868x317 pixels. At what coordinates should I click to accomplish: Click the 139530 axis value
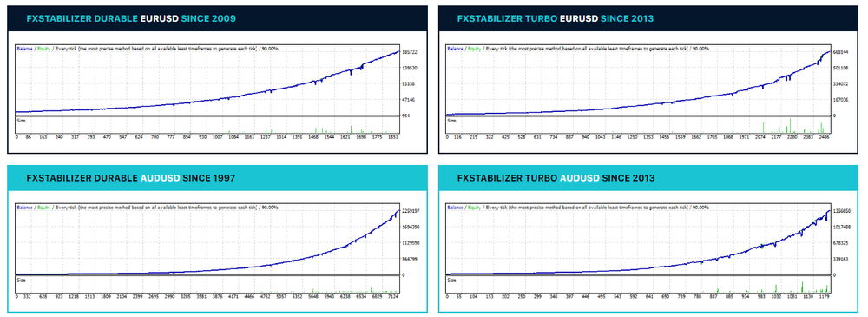point(410,68)
